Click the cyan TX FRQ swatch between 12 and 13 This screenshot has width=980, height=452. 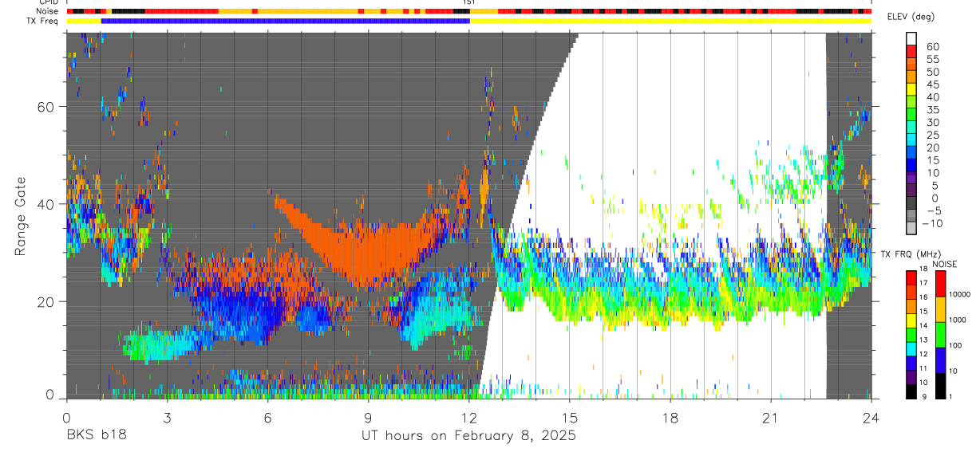click(911, 348)
